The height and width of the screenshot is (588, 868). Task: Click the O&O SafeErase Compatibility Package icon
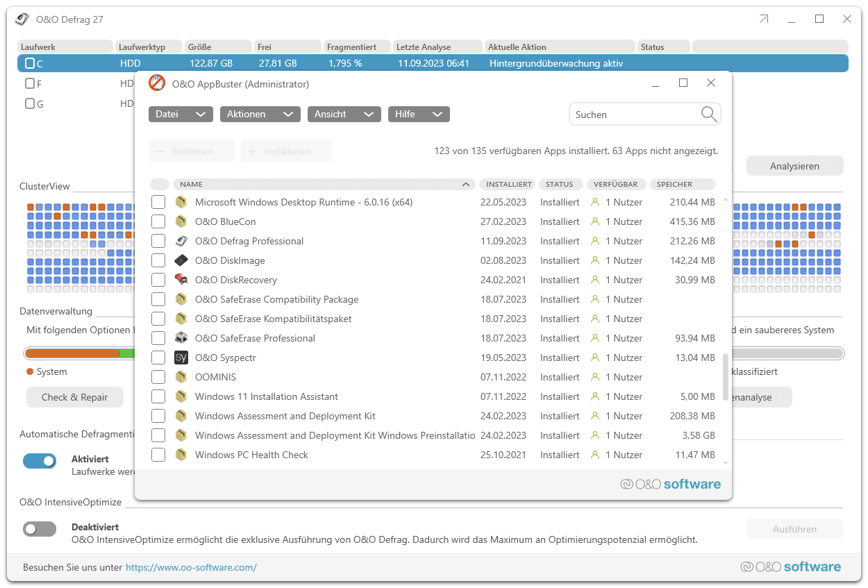tap(181, 299)
